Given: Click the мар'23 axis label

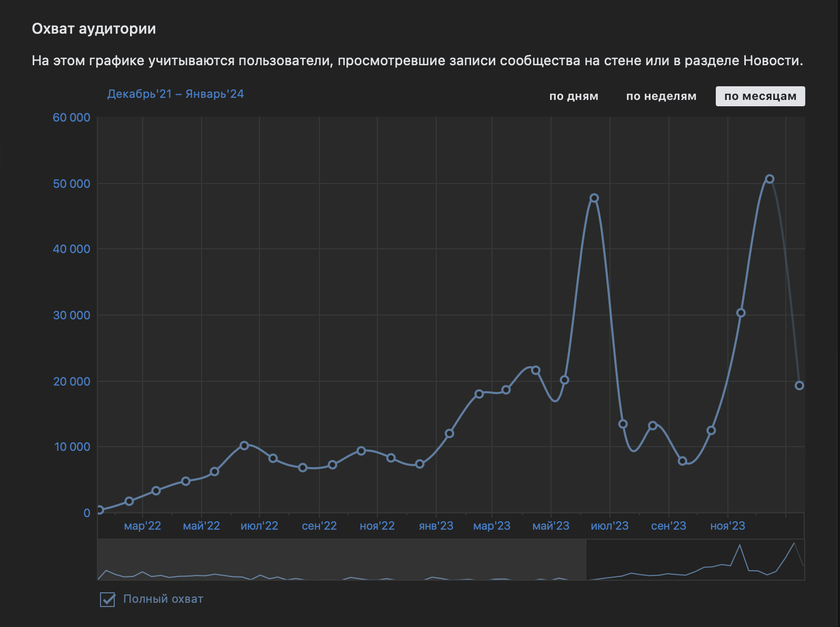Looking at the screenshot, I should [x=492, y=526].
